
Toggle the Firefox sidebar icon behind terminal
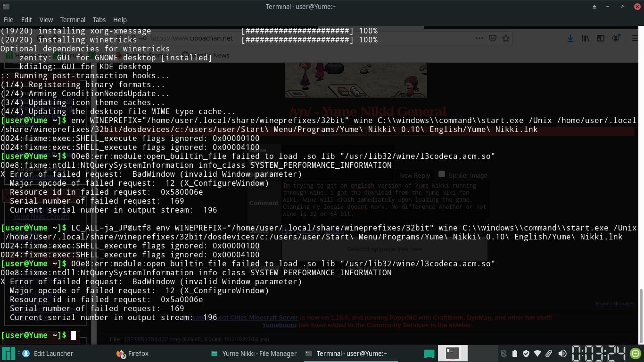point(601,39)
